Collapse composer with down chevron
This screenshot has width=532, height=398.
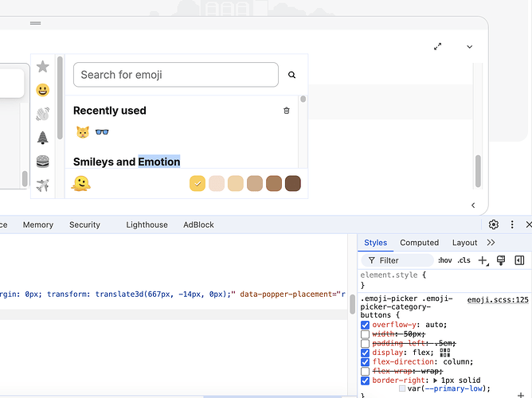470,47
